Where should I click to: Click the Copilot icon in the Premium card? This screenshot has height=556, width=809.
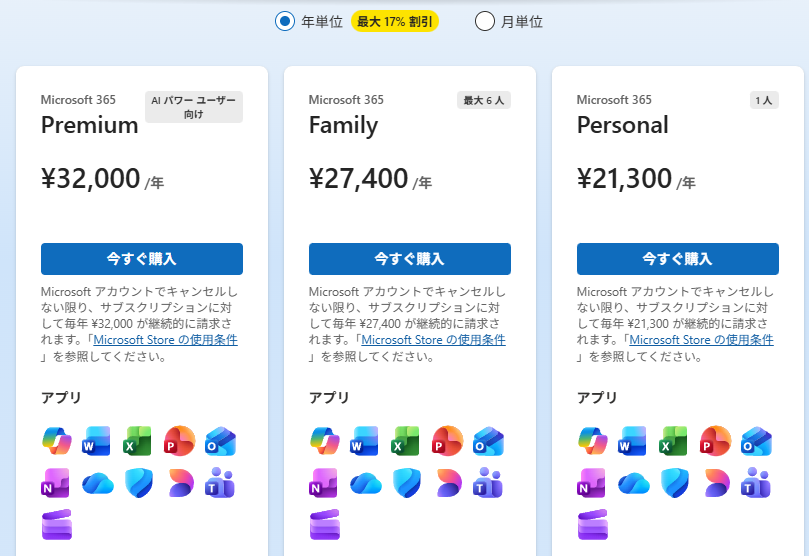(x=56, y=440)
